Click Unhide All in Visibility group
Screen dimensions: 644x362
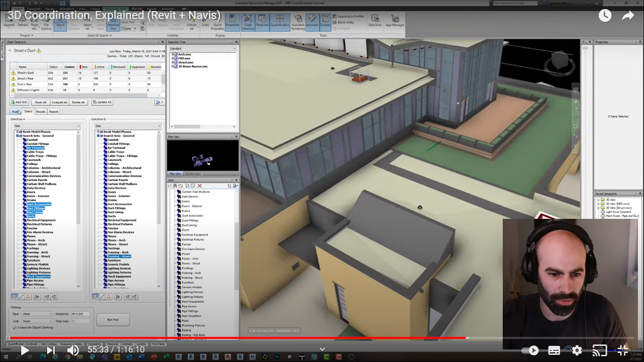pyautogui.click(x=192, y=22)
